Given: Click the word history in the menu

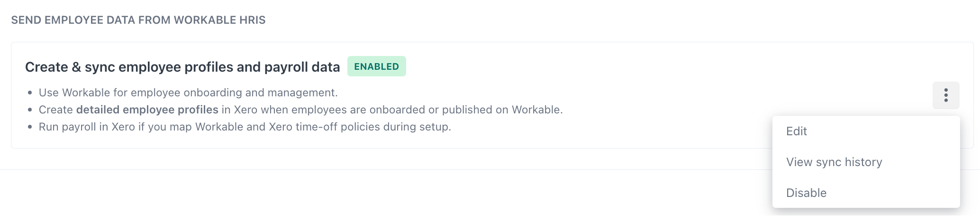Looking at the screenshot, I should pos(863,162).
